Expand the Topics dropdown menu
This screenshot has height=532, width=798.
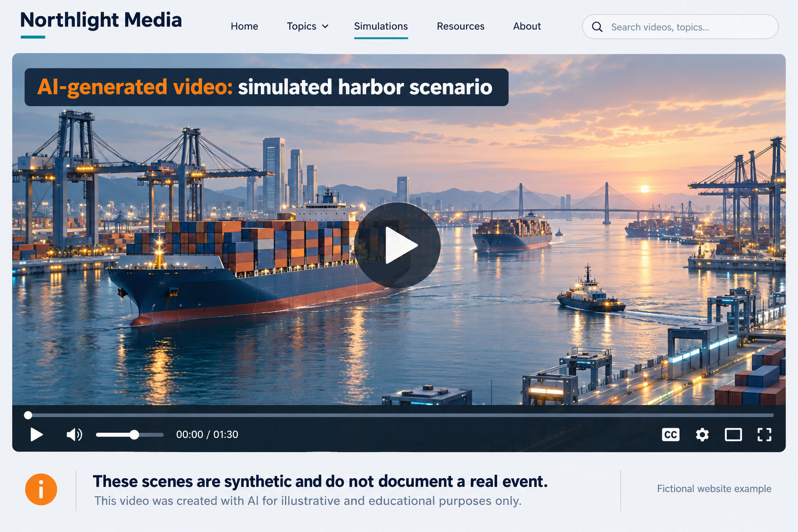[x=308, y=26]
